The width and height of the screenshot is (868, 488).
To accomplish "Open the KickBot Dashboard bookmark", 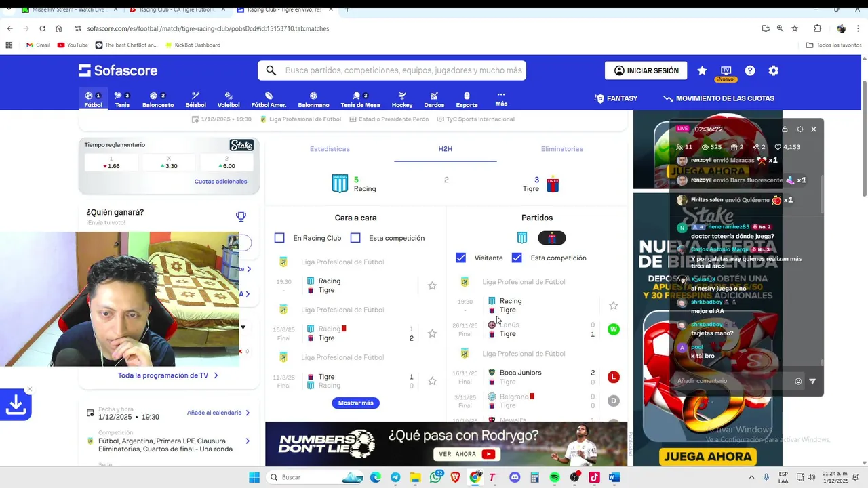I will click(x=192, y=45).
